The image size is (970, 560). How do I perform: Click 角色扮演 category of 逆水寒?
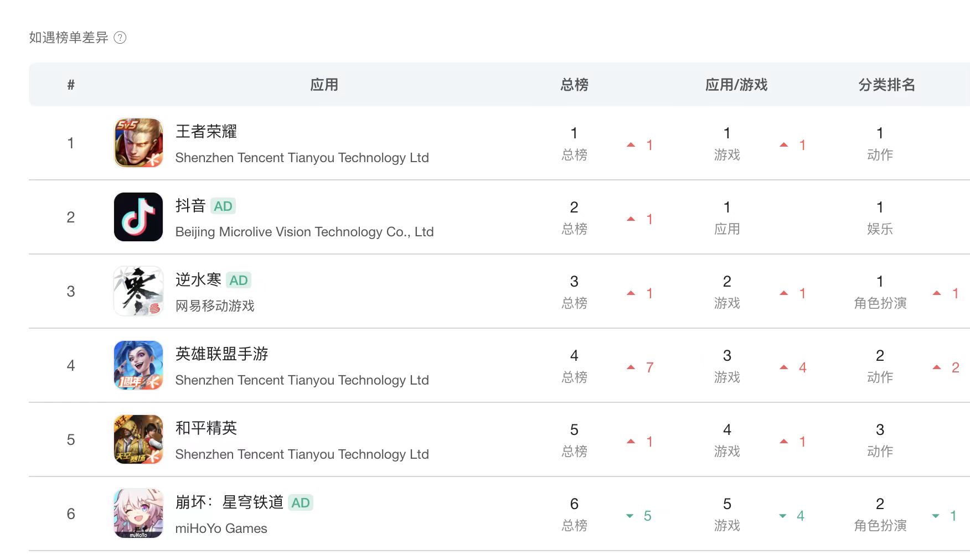pos(880,303)
